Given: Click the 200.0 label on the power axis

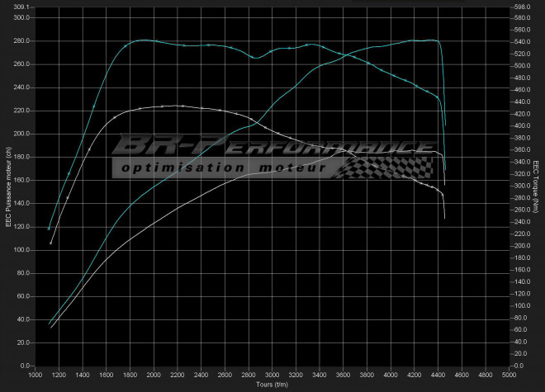Looking at the screenshot, I should click(x=21, y=134).
